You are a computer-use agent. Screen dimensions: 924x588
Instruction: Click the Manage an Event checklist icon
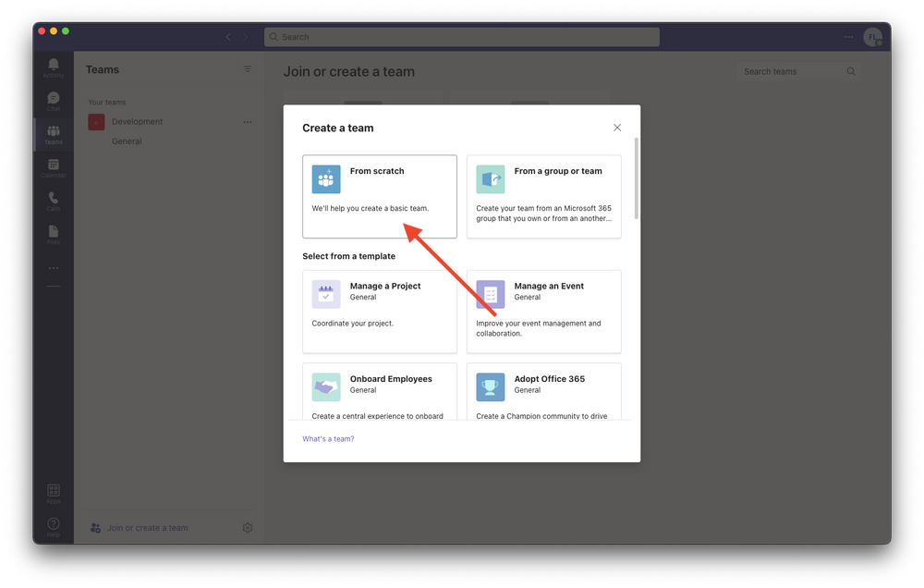pyautogui.click(x=491, y=294)
